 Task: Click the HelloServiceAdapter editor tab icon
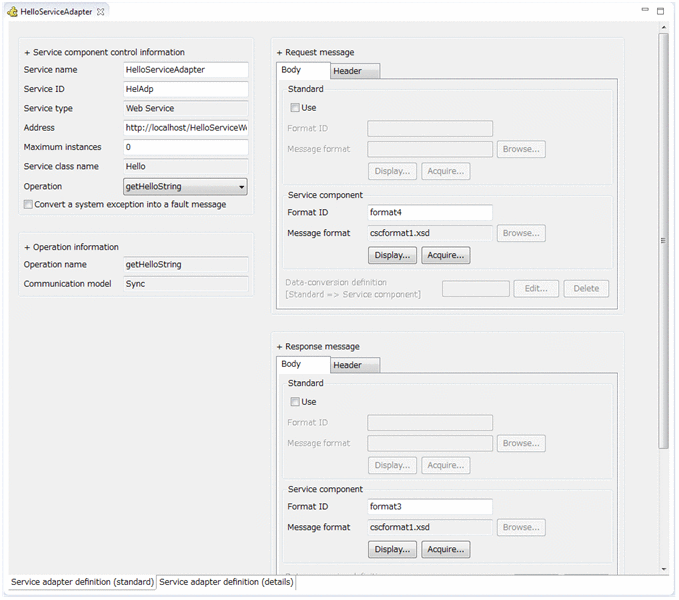click(13, 12)
